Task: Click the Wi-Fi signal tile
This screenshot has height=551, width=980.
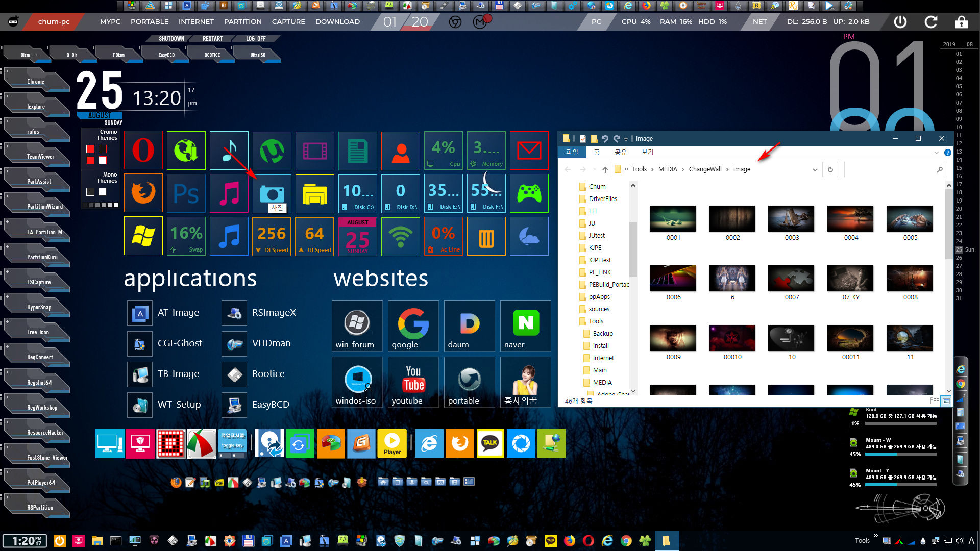Action: click(401, 236)
